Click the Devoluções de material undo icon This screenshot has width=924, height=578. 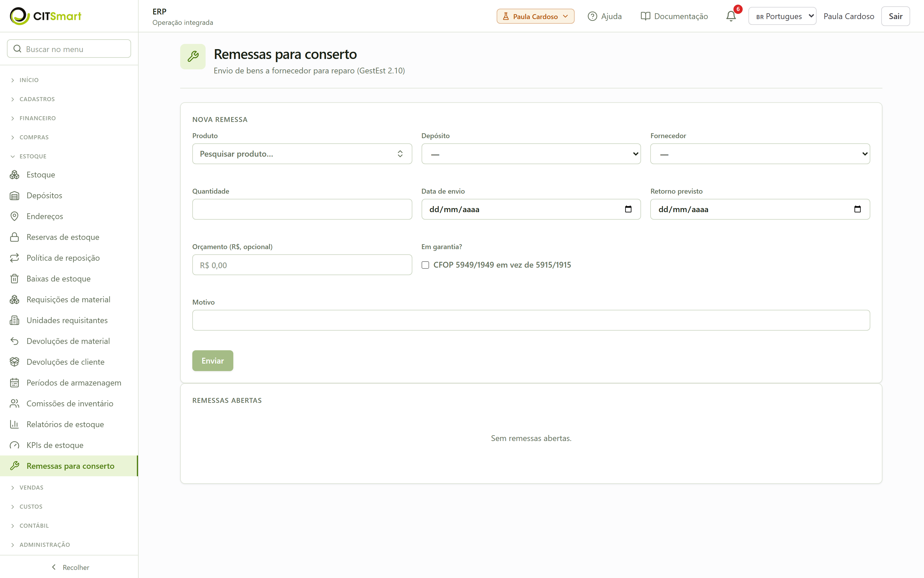tap(14, 341)
